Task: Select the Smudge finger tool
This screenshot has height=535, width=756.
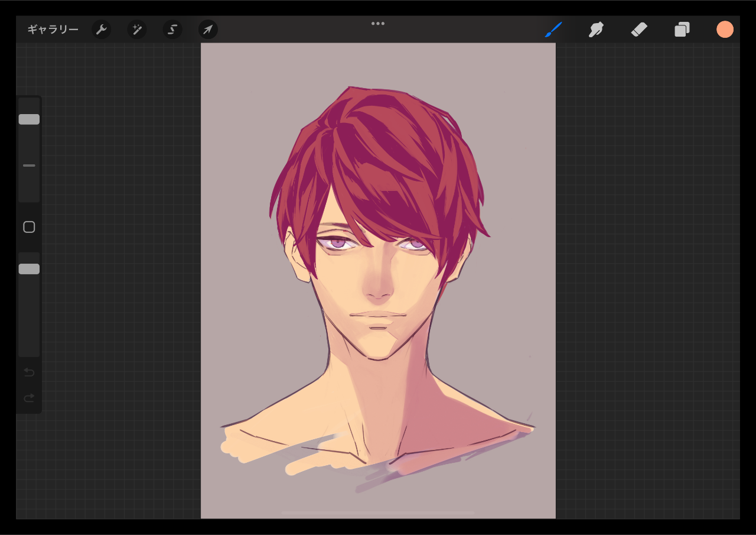Action: (x=596, y=30)
